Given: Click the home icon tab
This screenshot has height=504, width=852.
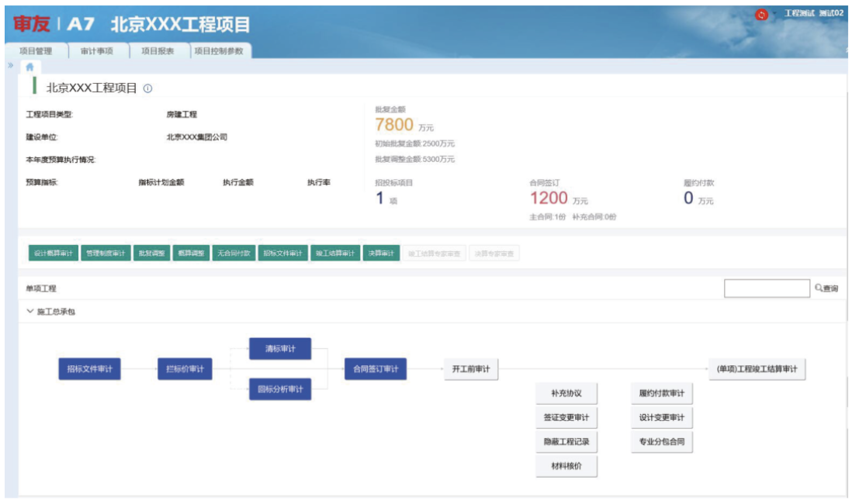Looking at the screenshot, I should click(x=29, y=67).
